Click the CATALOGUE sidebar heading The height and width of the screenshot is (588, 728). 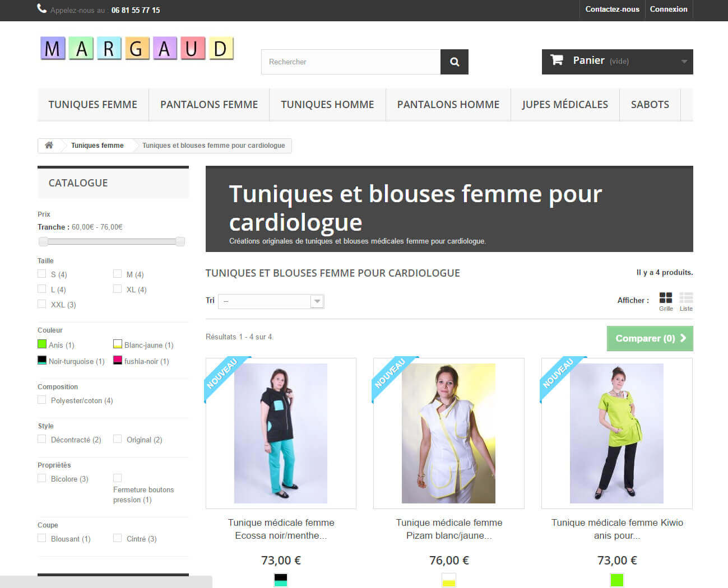tap(78, 183)
